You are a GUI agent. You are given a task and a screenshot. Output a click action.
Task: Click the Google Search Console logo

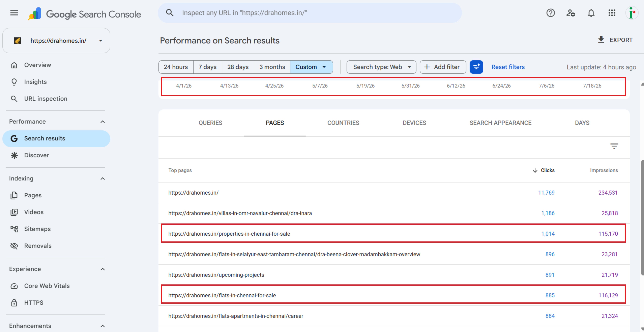(85, 14)
